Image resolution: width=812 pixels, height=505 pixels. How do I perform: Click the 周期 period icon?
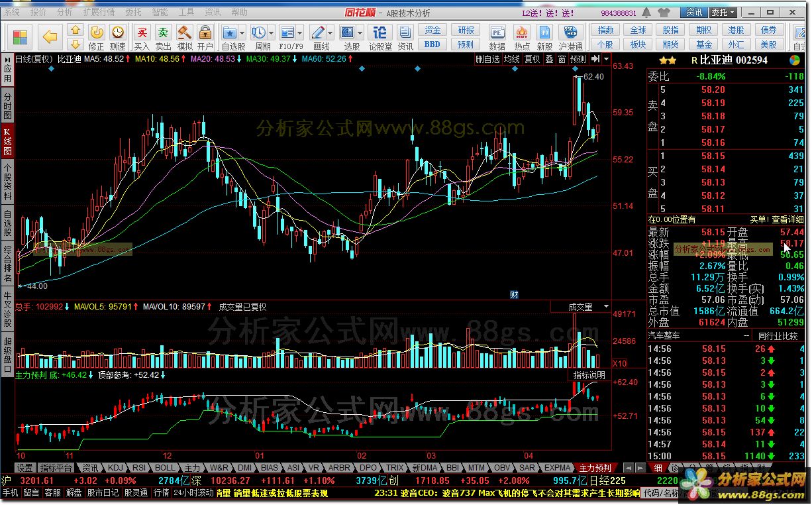[258, 32]
